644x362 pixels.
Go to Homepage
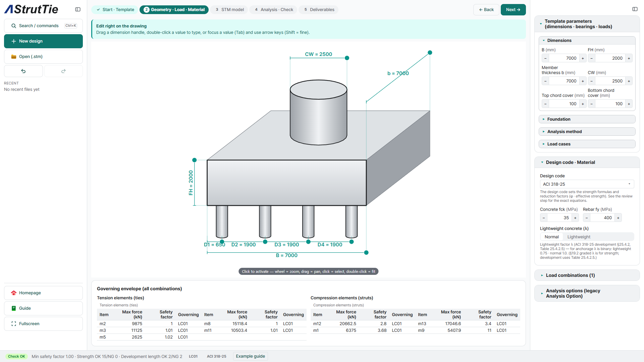click(x=43, y=293)
